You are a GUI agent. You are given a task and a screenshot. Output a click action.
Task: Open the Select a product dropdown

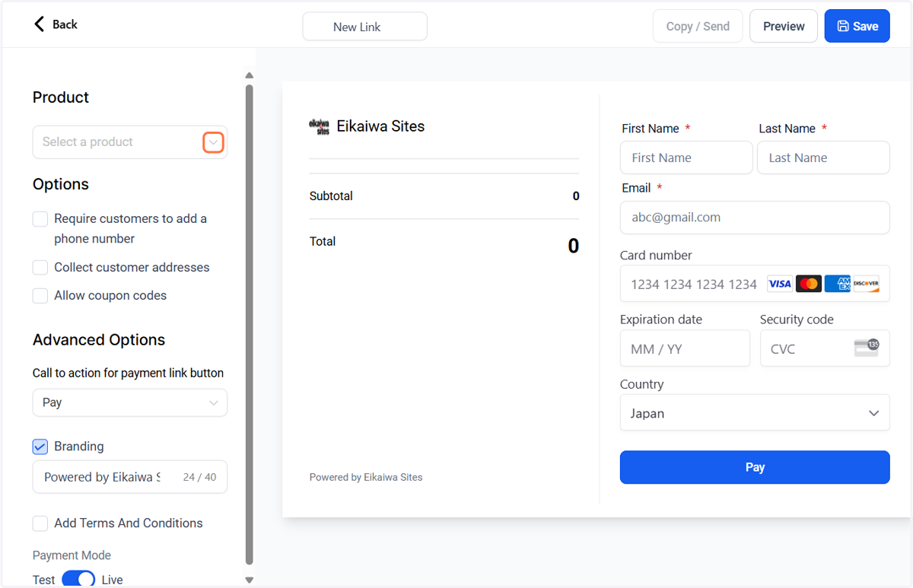click(129, 142)
